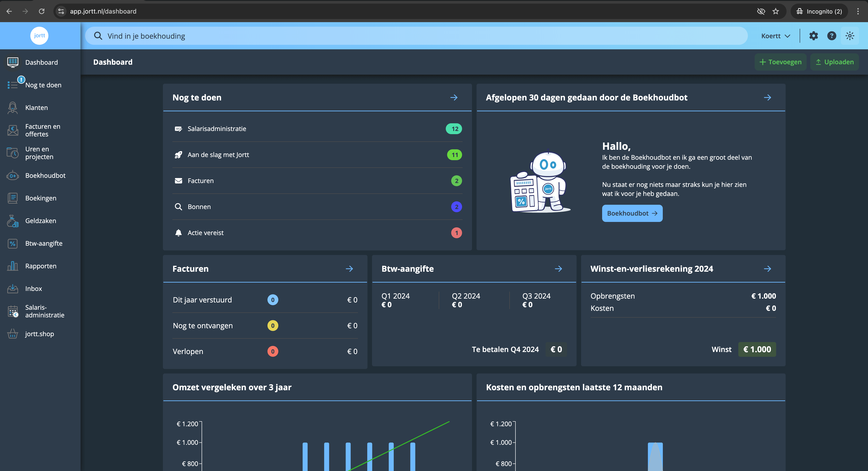
Task: Open Rapporten in sidebar
Action: pyautogui.click(x=40, y=266)
